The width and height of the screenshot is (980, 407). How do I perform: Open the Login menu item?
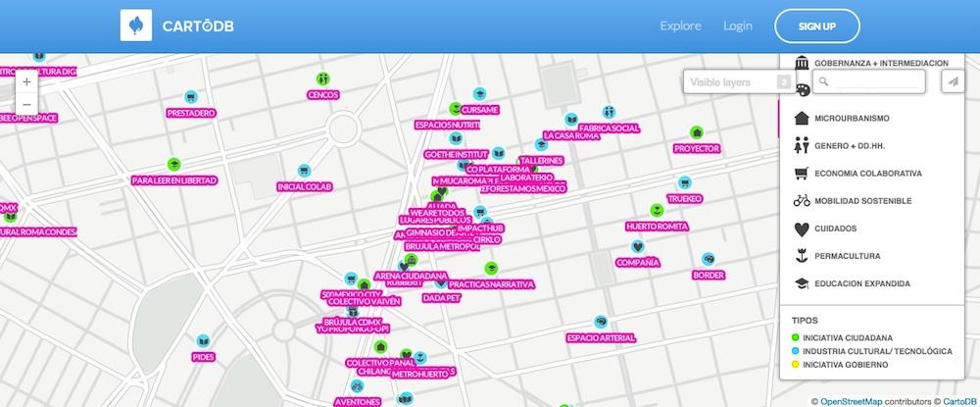click(738, 26)
